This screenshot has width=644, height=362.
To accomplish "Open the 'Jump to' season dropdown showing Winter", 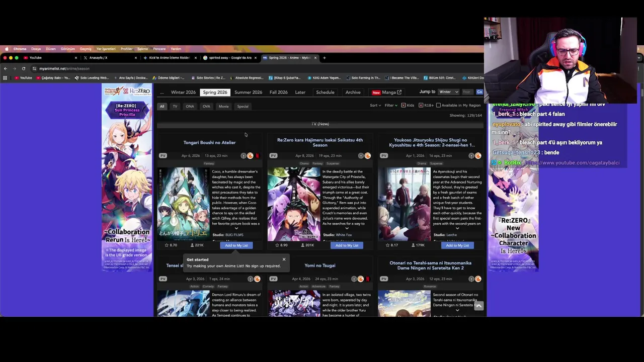I will coord(448,92).
